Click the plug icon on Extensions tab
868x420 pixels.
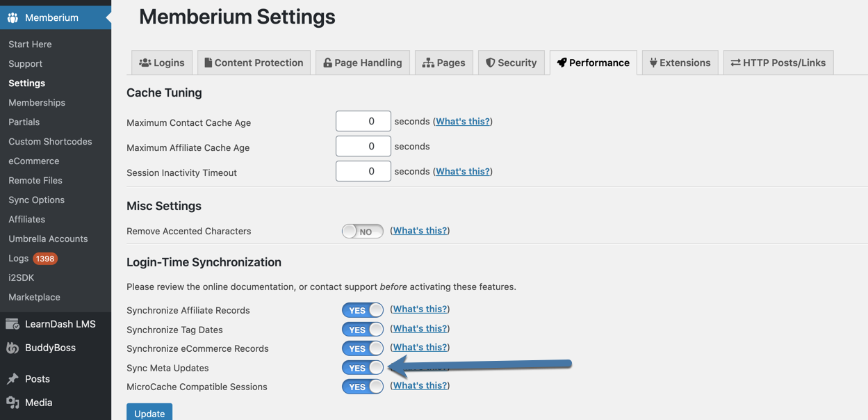(653, 63)
